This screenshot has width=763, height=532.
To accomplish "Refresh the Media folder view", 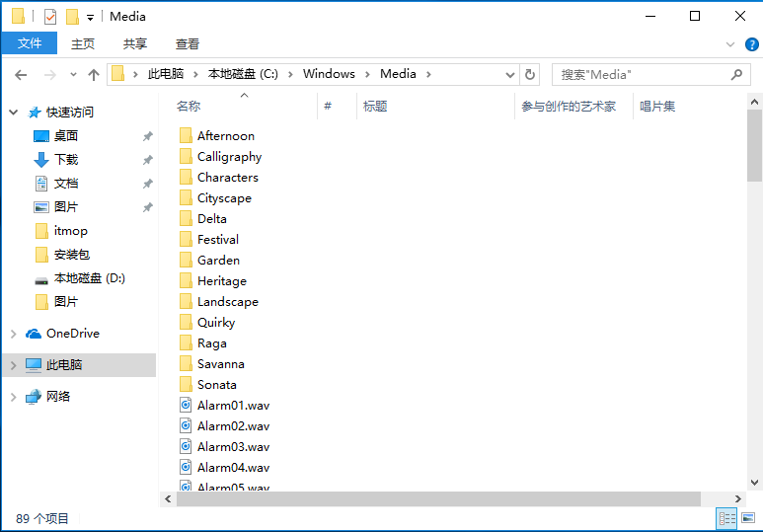I will coord(530,74).
